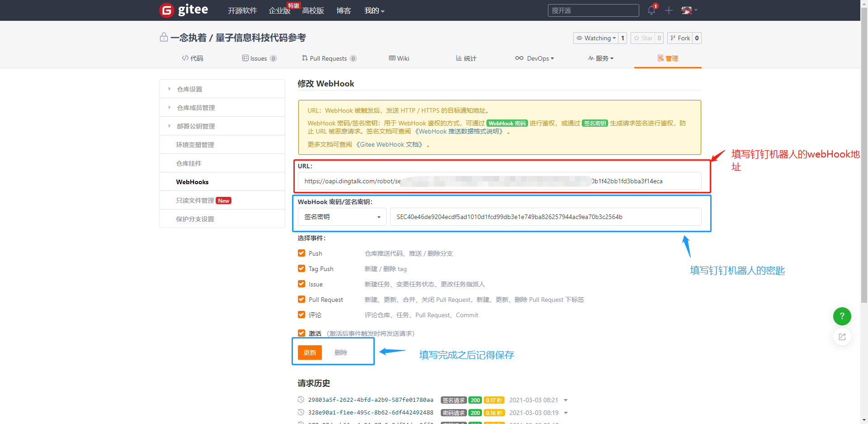This screenshot has width=868, height=424.
Task: Click the 更新 button
Action: [x=310, y=353]
